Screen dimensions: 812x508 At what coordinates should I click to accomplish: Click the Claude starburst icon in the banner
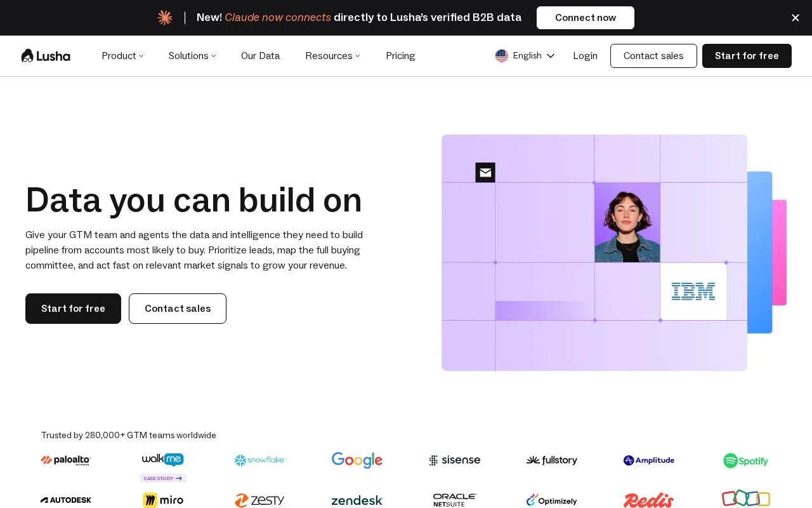165,18
